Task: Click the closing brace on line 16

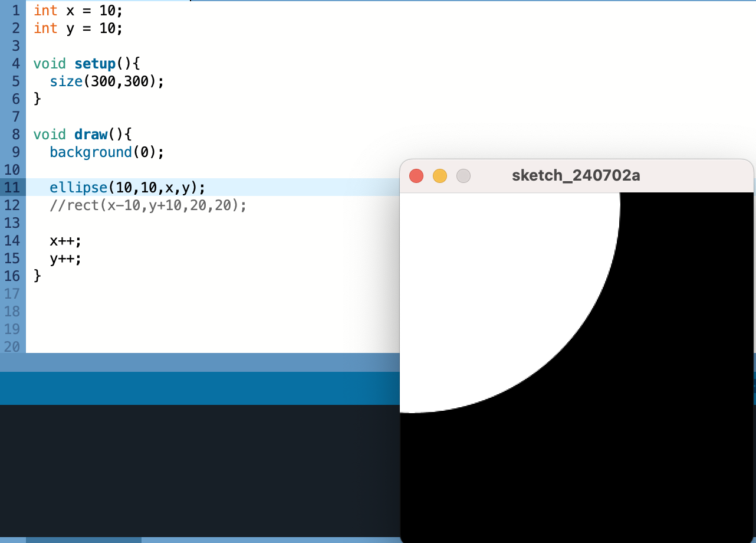Action: point(38,276)
